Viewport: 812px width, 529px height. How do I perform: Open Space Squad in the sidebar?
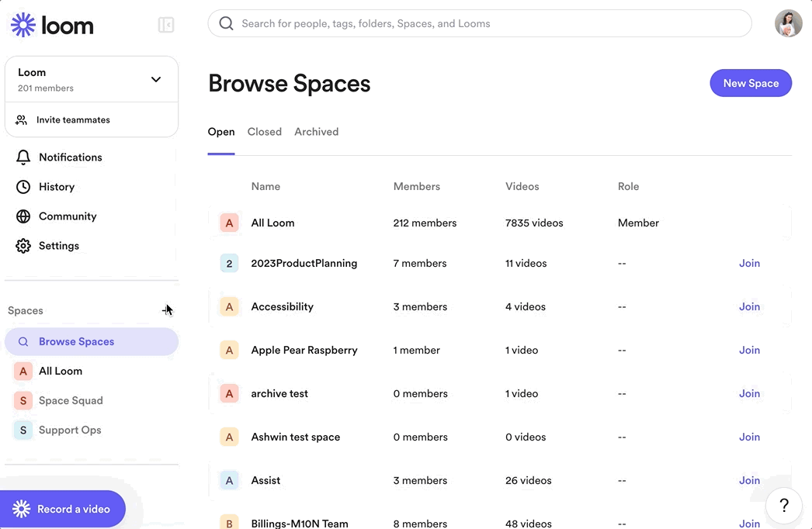(x=70, y=401)
